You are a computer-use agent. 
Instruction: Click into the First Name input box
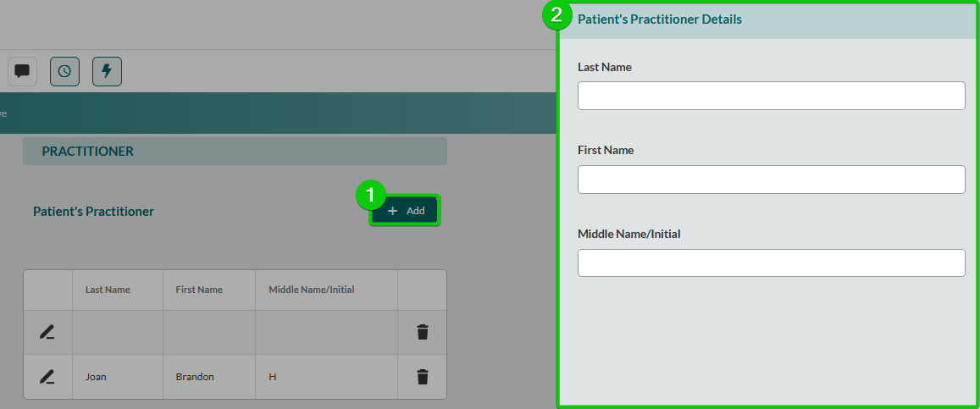click(x=771, y=180)
